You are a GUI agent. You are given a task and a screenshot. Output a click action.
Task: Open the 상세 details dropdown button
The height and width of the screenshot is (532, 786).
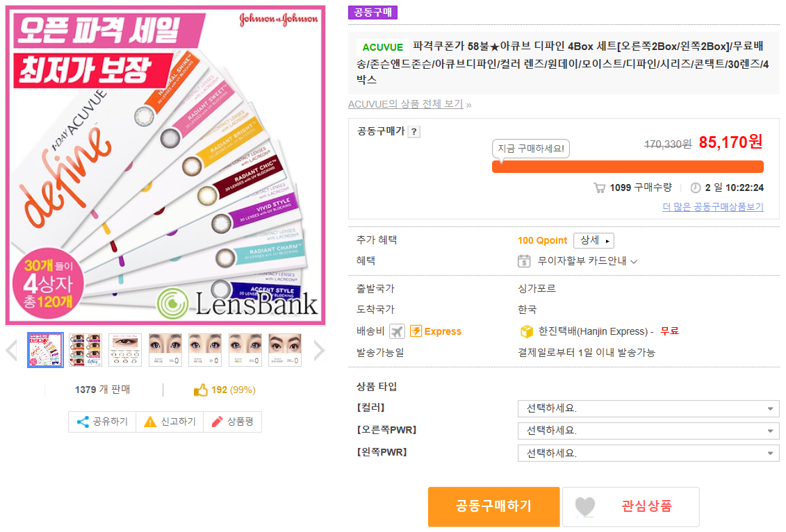coord(593,240)
